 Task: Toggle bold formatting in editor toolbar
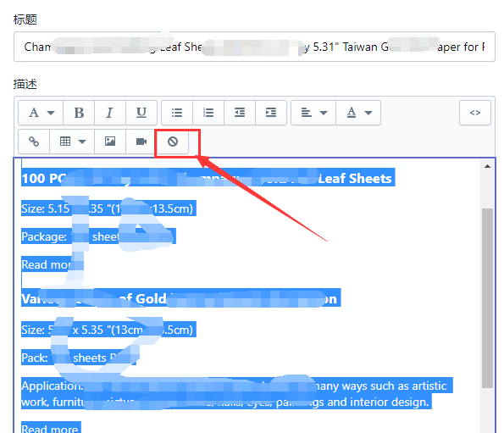(79, 113)
